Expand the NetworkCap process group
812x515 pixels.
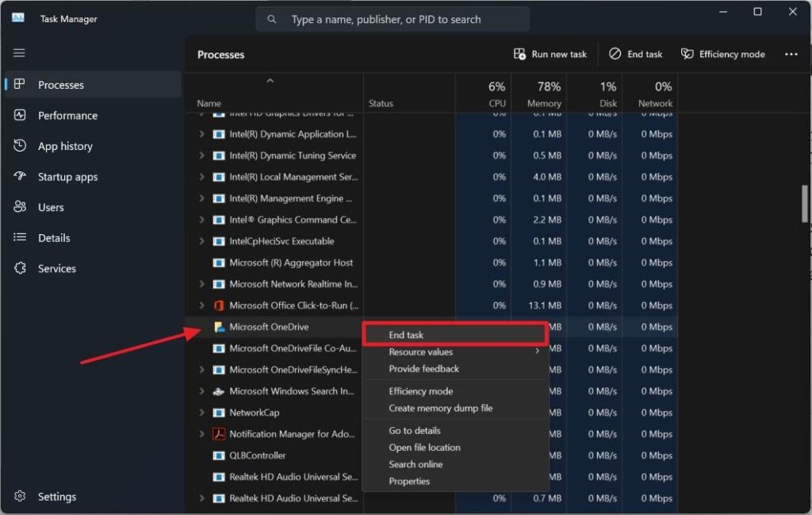(x=201, y=413)
